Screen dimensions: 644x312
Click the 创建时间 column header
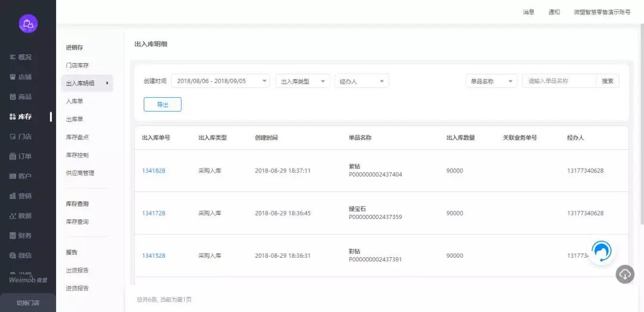(266, 138)
